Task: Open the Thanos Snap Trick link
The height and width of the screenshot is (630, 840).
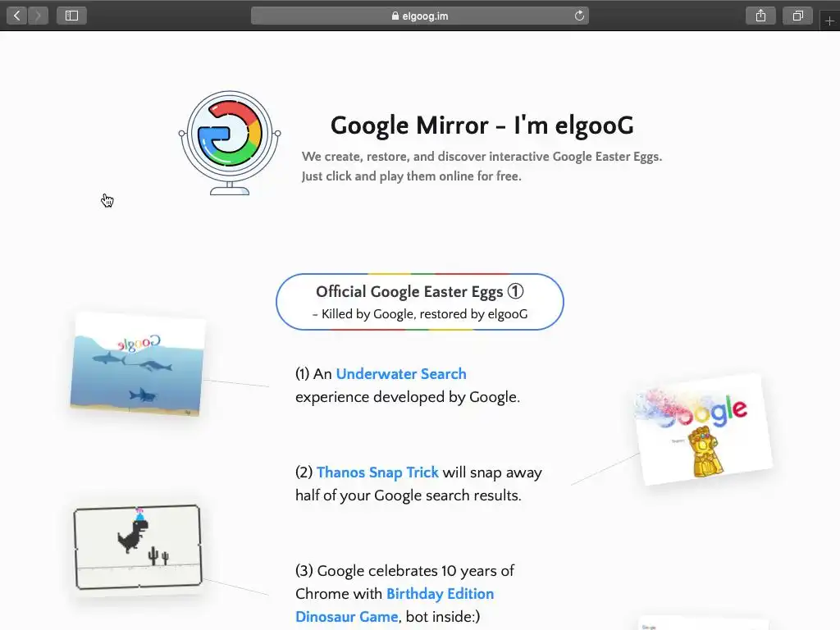Action: tap(377, 472)
